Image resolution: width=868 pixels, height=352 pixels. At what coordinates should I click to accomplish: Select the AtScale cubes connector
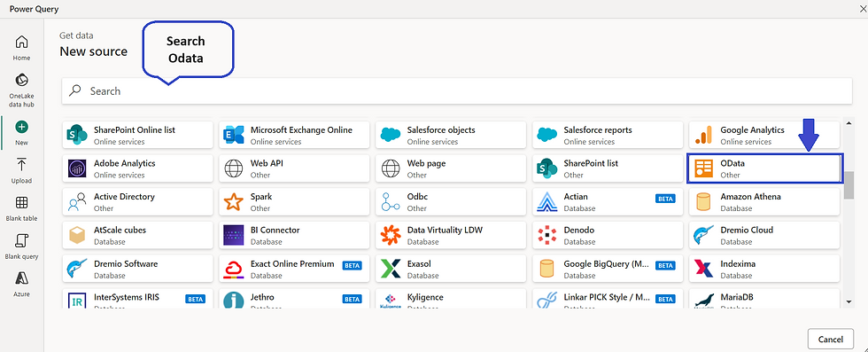pos(137,235)
